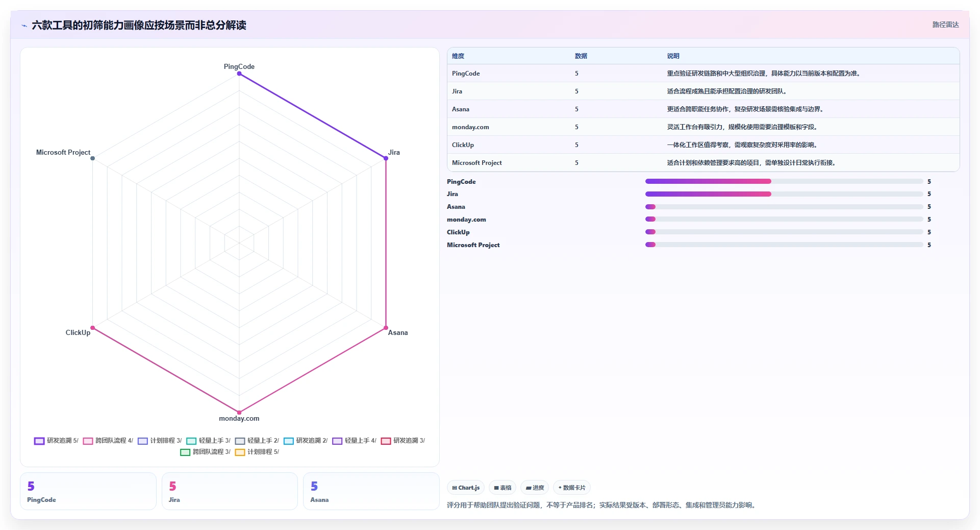This screenshot has height=530, width=980.
Task: Click the PingCode label in the progress list
Action: point(461,182)
